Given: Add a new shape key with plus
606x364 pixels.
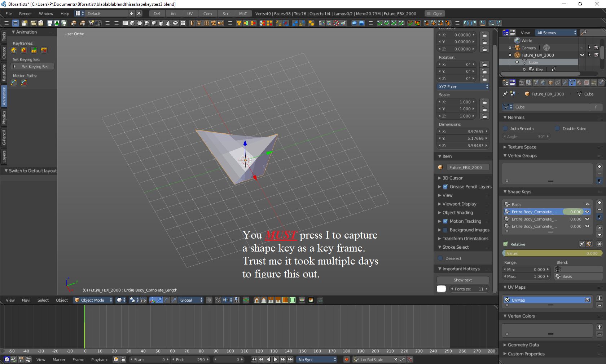Looking at the screenshot, I should point(599,203).
